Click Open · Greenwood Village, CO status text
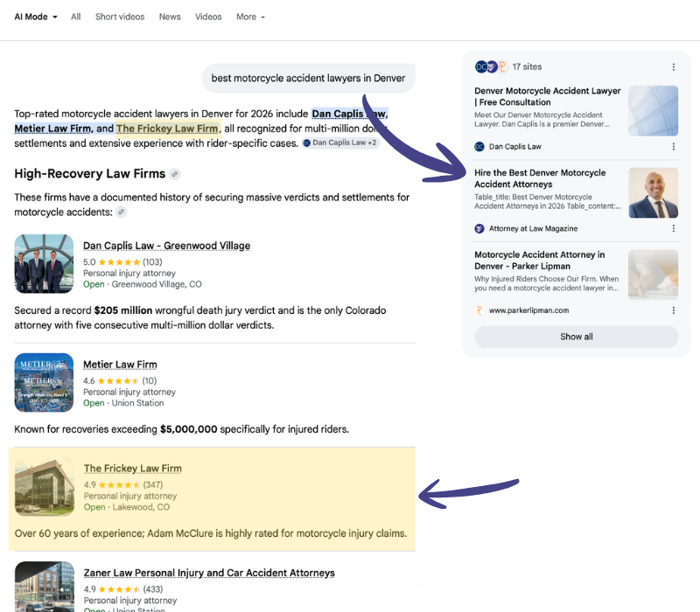Screen dimensions: 700x612 point(143,284)
